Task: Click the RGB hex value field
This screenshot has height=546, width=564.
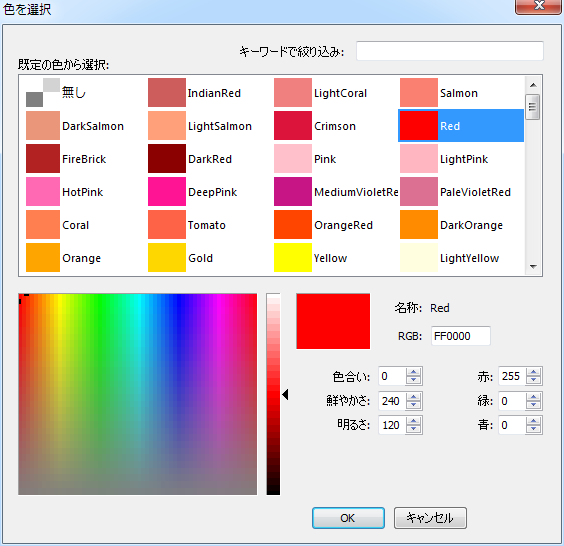Action: pos(461,336)
